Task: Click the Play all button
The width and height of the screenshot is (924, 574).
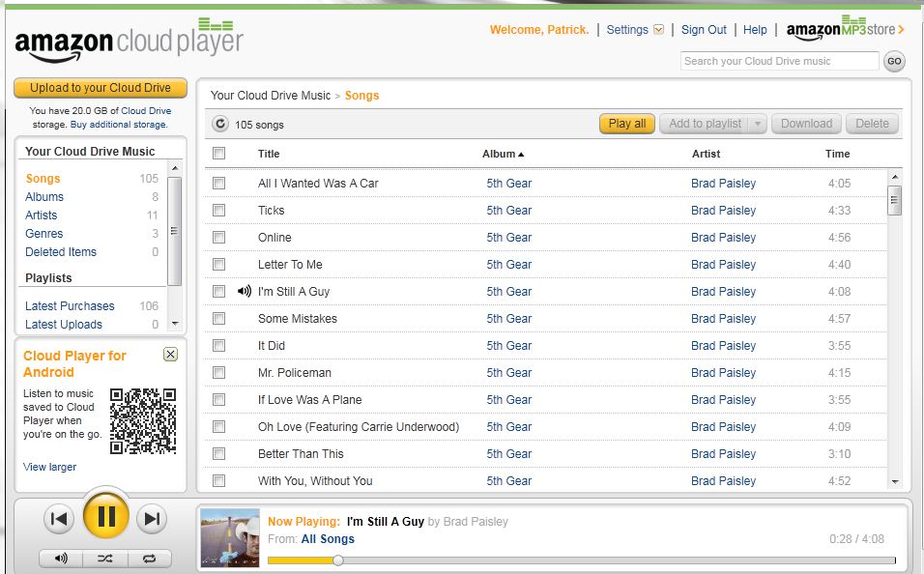Action: [x=627, y=124]
